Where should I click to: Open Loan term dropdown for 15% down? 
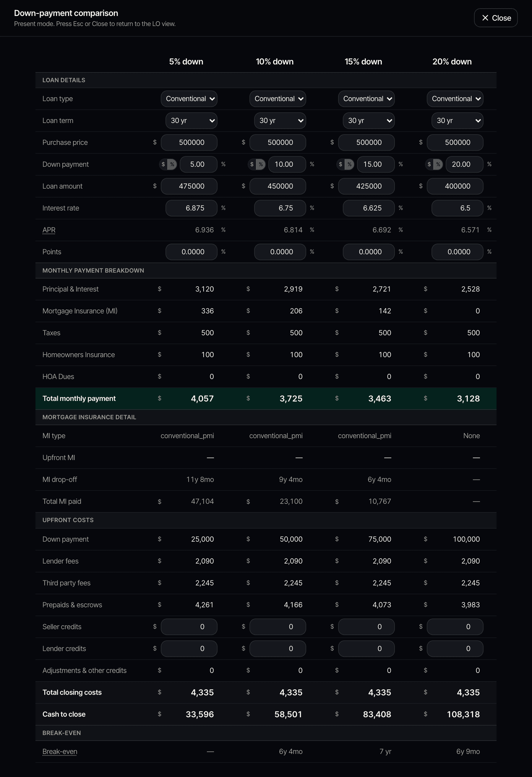tap(369, 121)
